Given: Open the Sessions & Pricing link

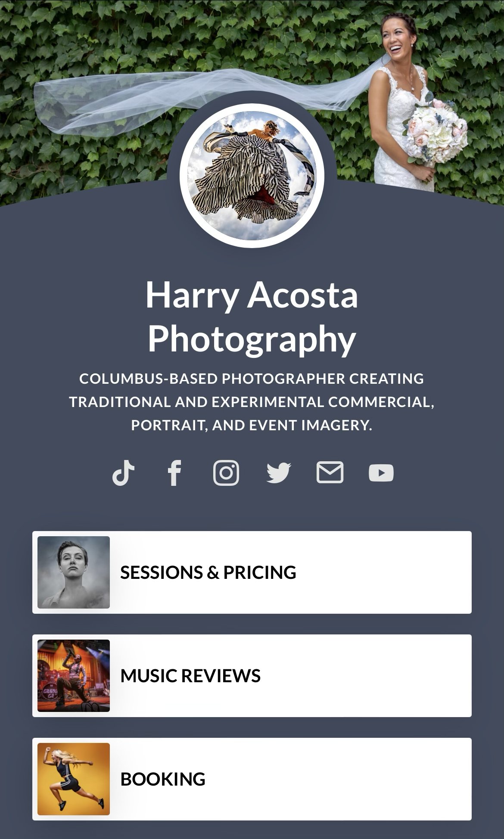Looking at the screenshot, I should click(252, 572).
